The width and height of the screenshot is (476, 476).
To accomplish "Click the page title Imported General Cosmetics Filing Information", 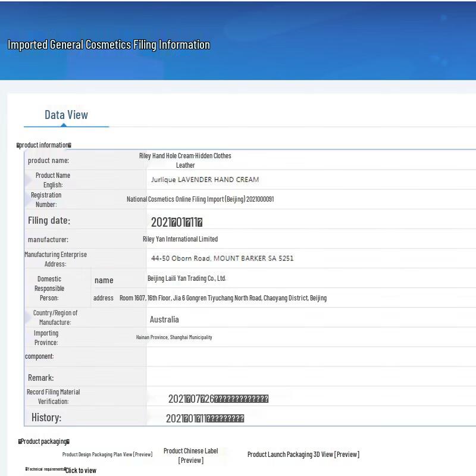I will 108,45.
